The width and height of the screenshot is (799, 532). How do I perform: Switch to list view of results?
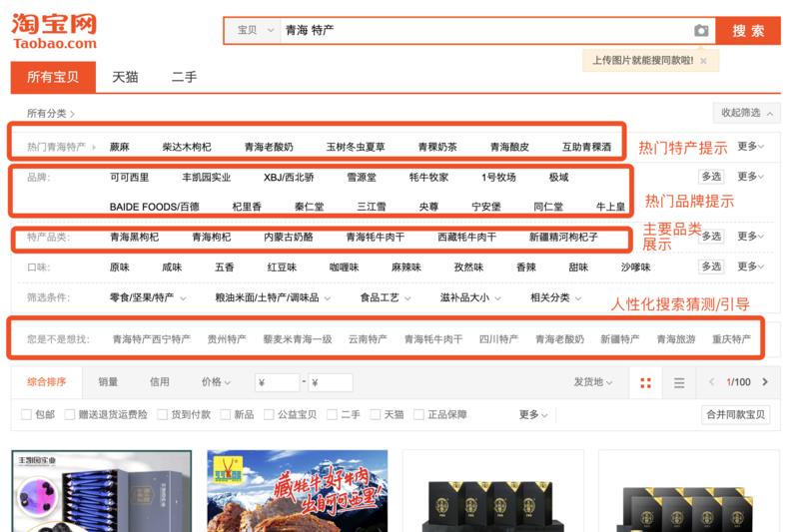[679, 383]
